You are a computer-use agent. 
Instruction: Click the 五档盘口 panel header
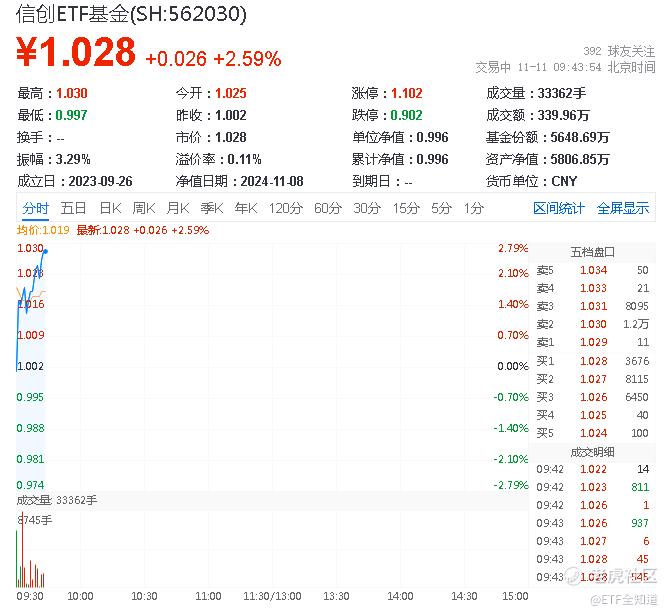592,251
